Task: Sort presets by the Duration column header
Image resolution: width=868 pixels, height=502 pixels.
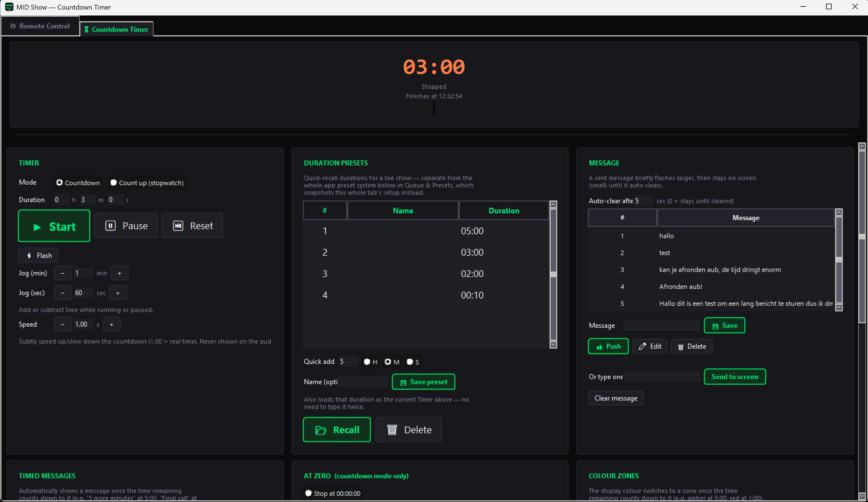Action: [x=504, y=210]
